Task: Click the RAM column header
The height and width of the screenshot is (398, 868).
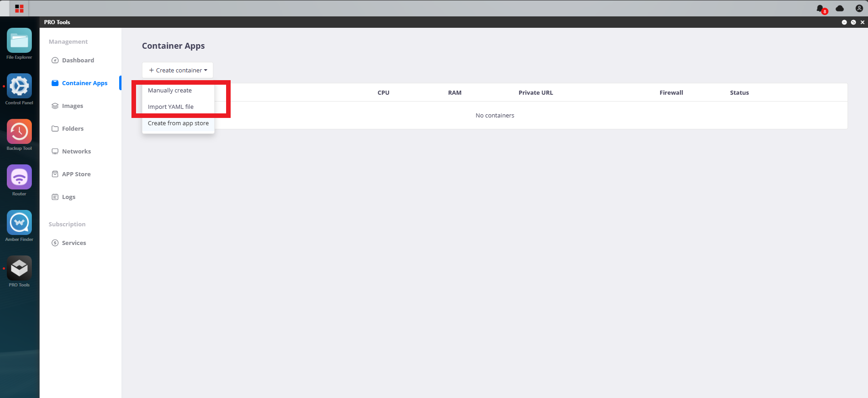Action: 455,92
